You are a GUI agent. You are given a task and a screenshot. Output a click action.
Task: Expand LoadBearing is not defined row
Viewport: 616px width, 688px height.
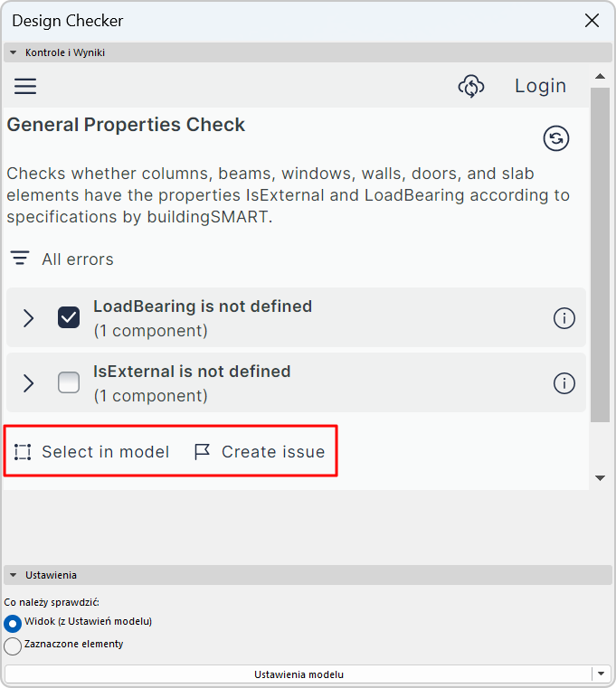[x=29, y=317]
